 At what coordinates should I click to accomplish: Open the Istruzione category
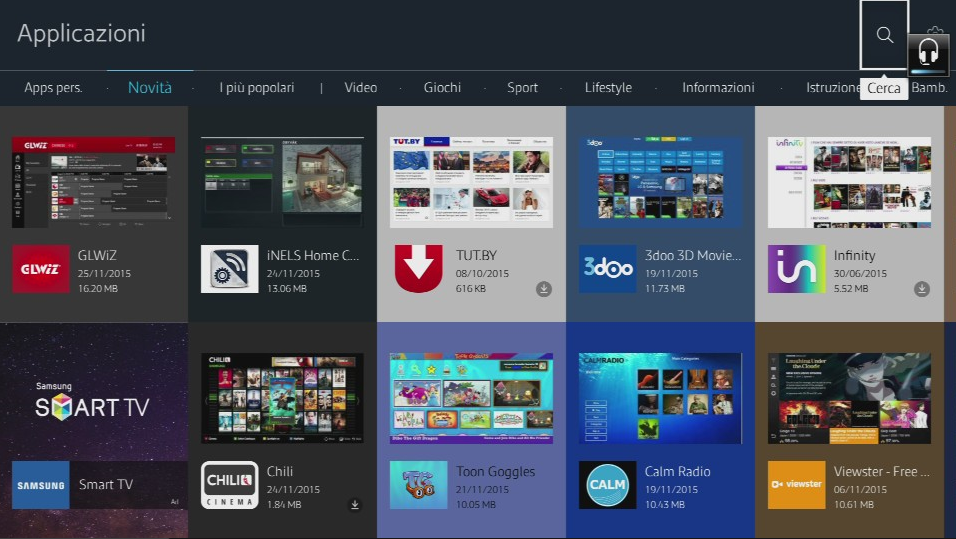tap(833, 88)
